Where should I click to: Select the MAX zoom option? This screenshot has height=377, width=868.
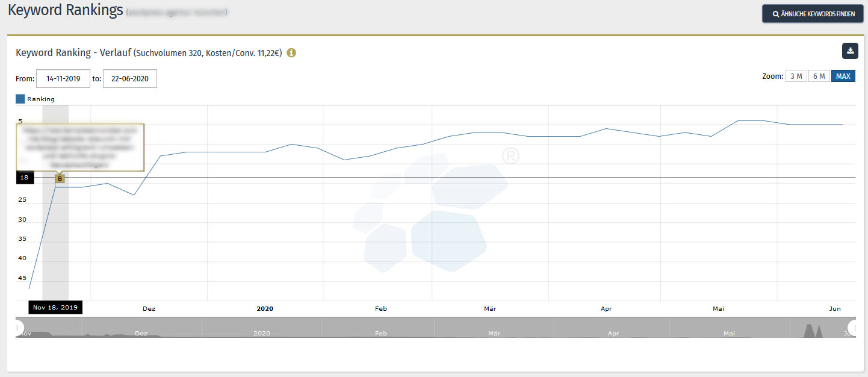pos(843,75)
